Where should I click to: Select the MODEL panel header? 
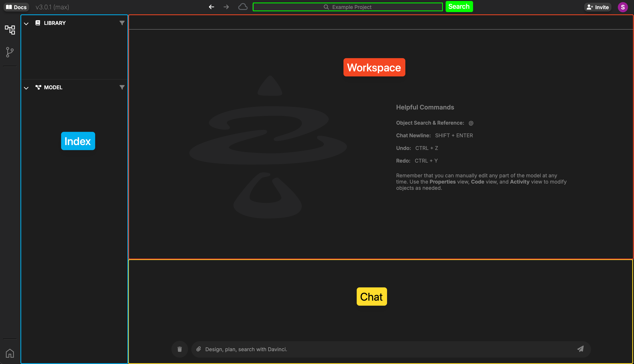[53, 87]
